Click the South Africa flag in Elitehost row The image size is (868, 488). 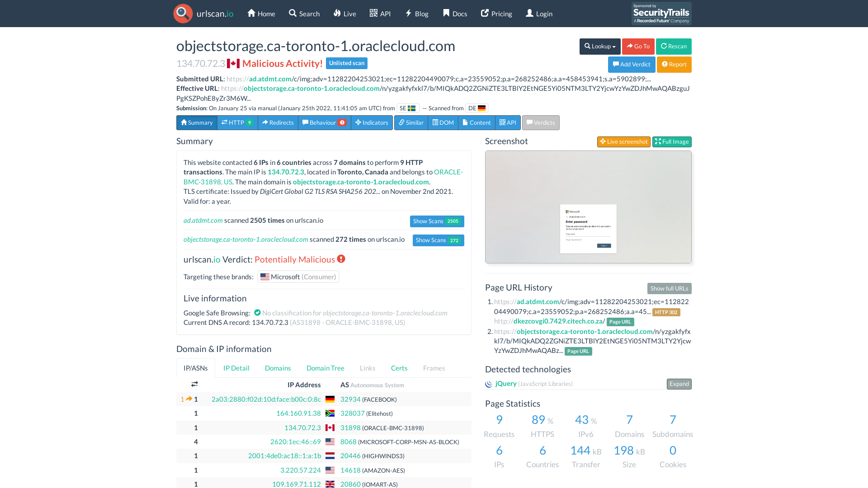click(x=330, y=413)
